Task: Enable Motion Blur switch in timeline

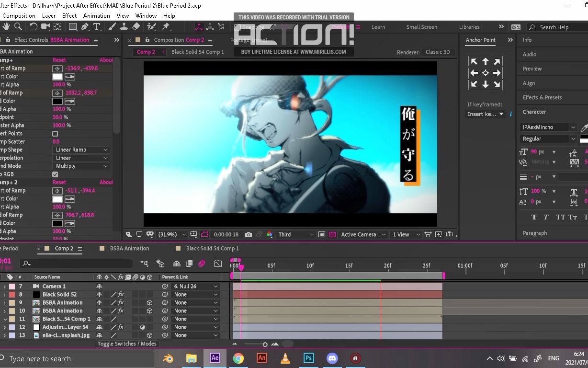Action: (x=202, y=264)
